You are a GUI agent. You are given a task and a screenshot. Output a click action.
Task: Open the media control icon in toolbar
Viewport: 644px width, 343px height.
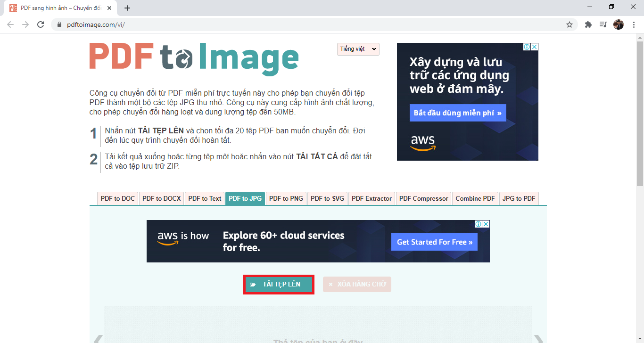coord(603,24)
